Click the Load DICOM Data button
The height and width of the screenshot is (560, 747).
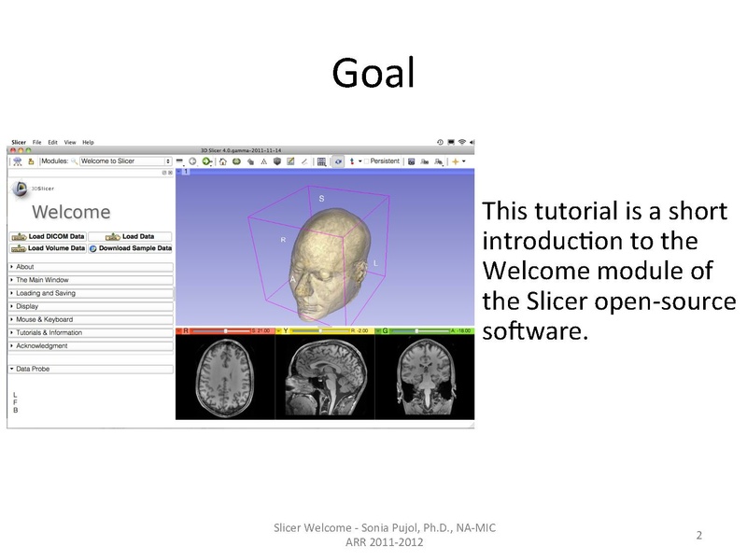pos(49,236)
